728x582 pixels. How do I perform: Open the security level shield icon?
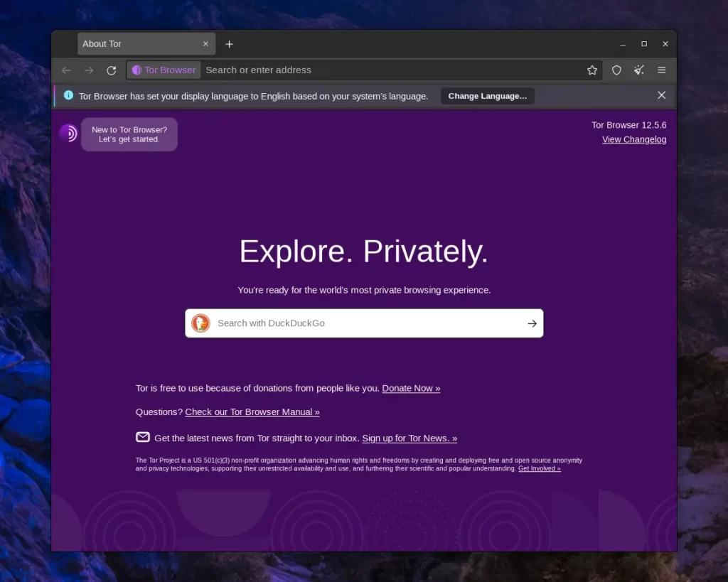[x=616, y=70]
